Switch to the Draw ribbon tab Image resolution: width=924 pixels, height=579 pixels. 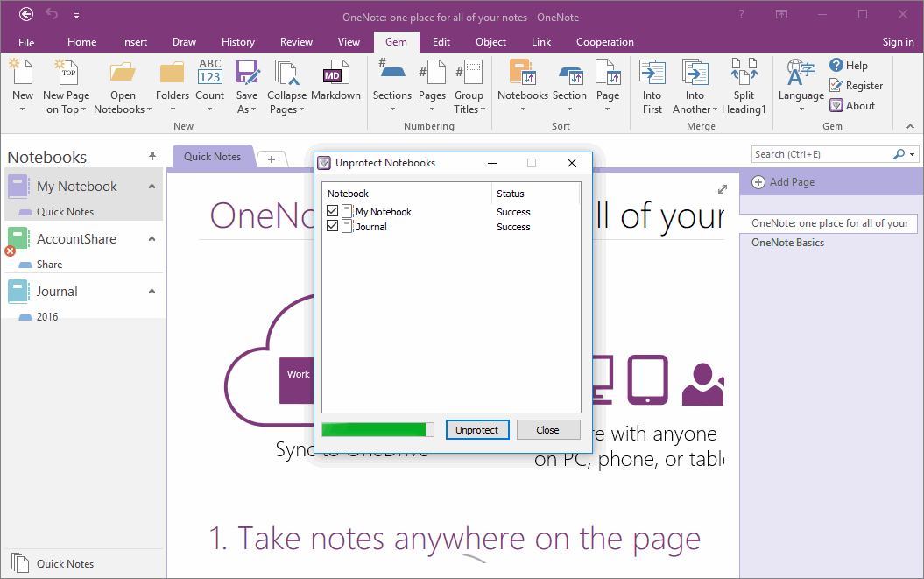(184, 42)
